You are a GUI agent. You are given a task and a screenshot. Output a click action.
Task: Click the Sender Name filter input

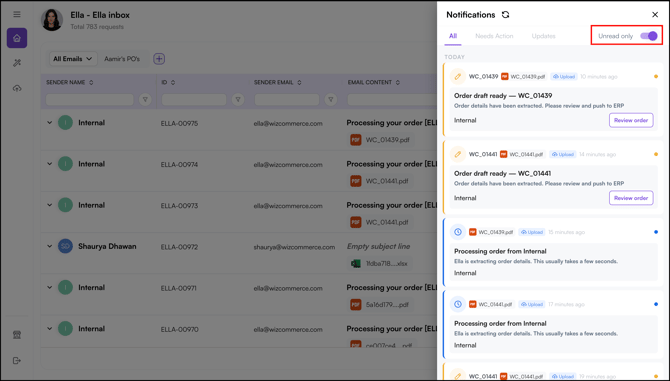click(90, 100)
